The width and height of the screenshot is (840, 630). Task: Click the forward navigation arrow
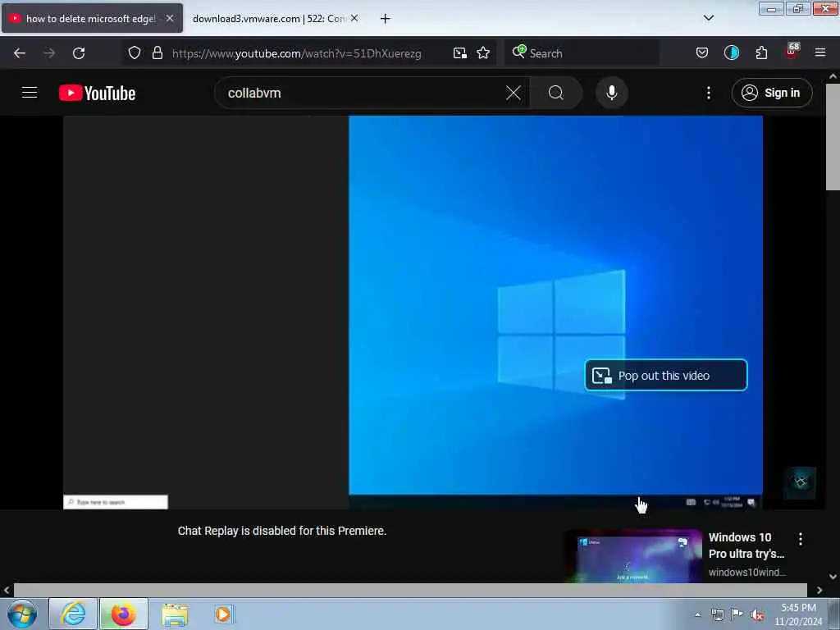pos(49,53)
